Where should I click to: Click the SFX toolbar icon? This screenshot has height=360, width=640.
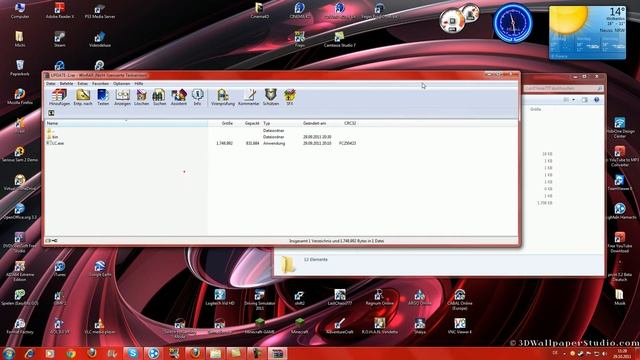pos(289,97)
